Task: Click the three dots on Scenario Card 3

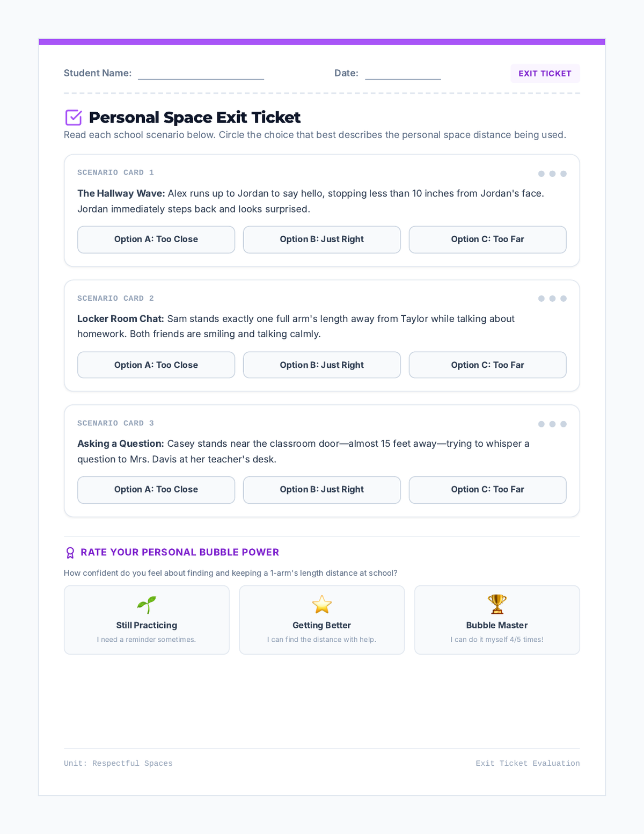Action: click(x=552, y=424)
